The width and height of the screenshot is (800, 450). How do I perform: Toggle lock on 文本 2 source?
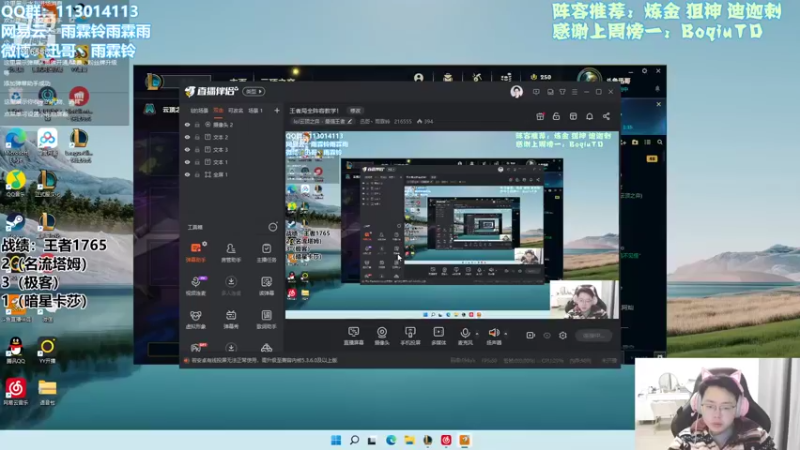coord(197,137)
